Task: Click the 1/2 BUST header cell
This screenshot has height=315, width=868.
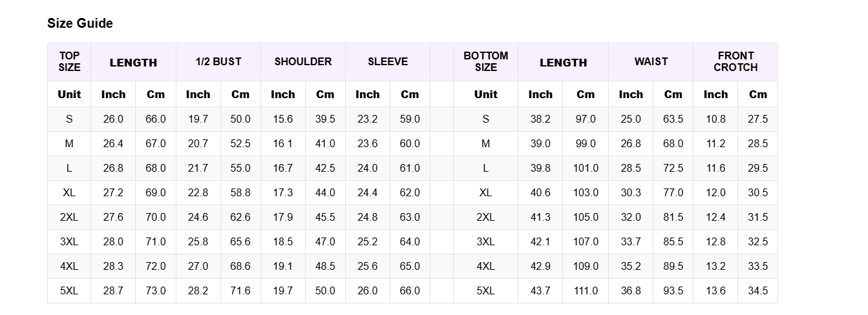Action: [x=218, y=62]
